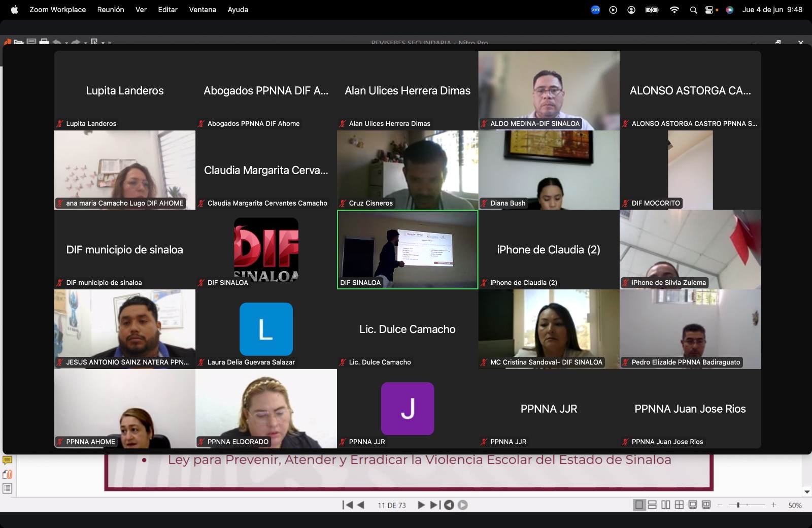Select the MC Cristina Sandoval video tile
The height and width of the screenshot is (528, 812).
(x=549, y=329)
